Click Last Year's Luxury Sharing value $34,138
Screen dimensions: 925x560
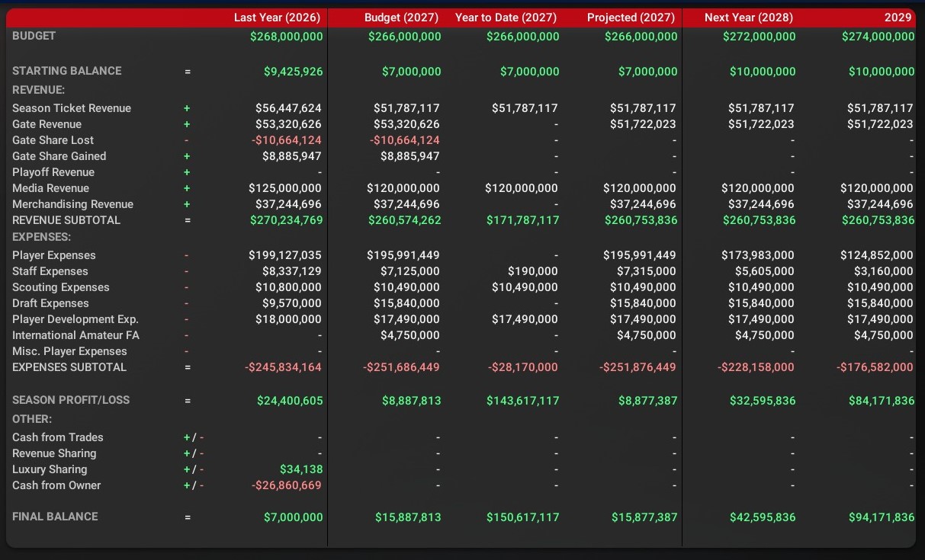click(300, 469)
